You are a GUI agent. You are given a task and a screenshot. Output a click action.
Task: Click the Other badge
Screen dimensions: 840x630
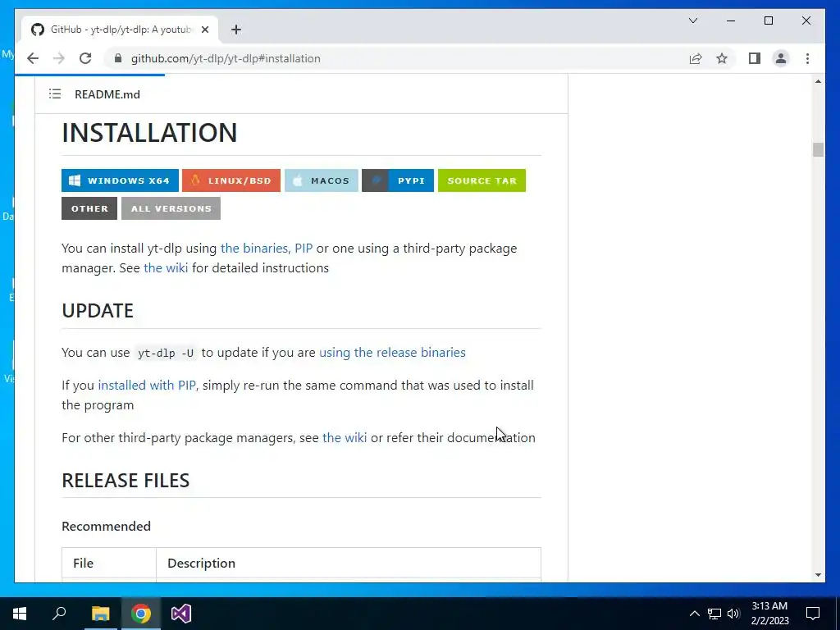coord(89,208)
